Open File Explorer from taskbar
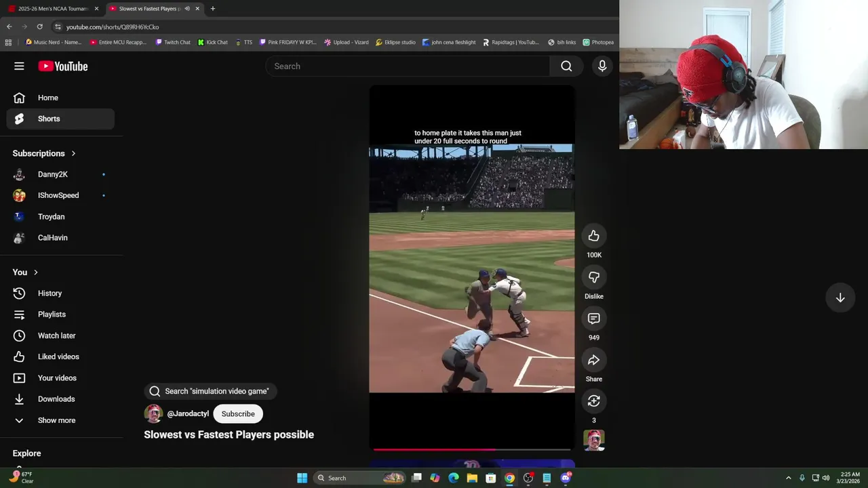This screenshot has width=868, height=488. [472, 478]
